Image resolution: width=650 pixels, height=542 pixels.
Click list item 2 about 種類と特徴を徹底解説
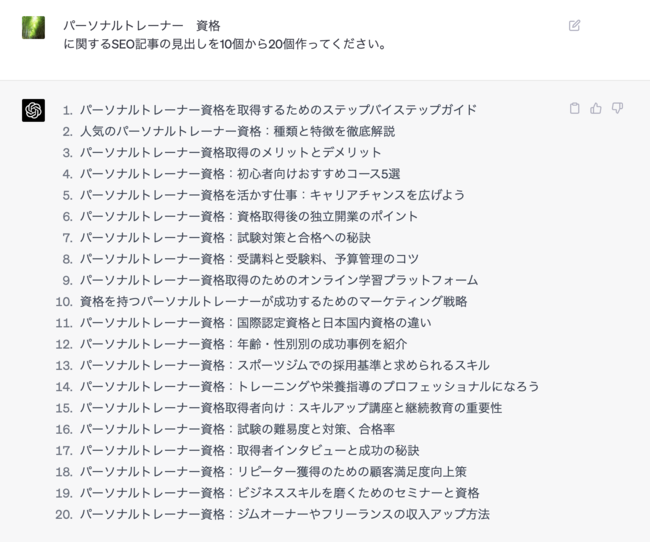237,131
